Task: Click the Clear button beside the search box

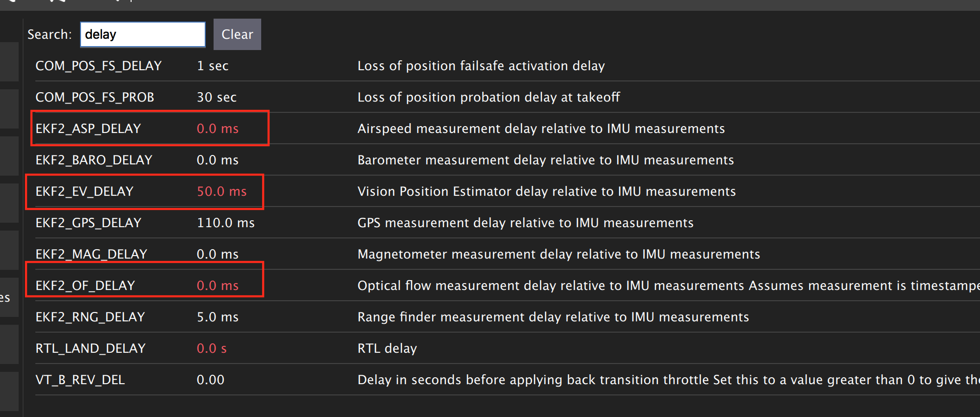Action: [237, 34]
